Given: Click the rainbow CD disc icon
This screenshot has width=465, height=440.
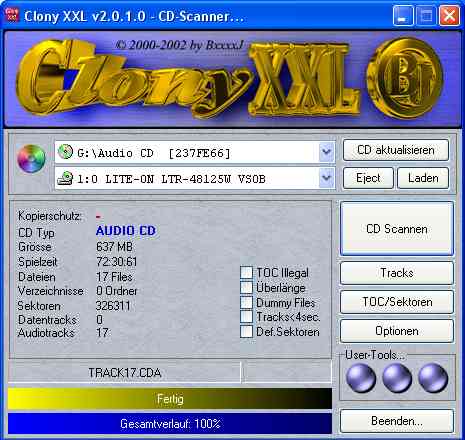Looking at the screenshot, I should pyautogui.click(x=31, y=159).
